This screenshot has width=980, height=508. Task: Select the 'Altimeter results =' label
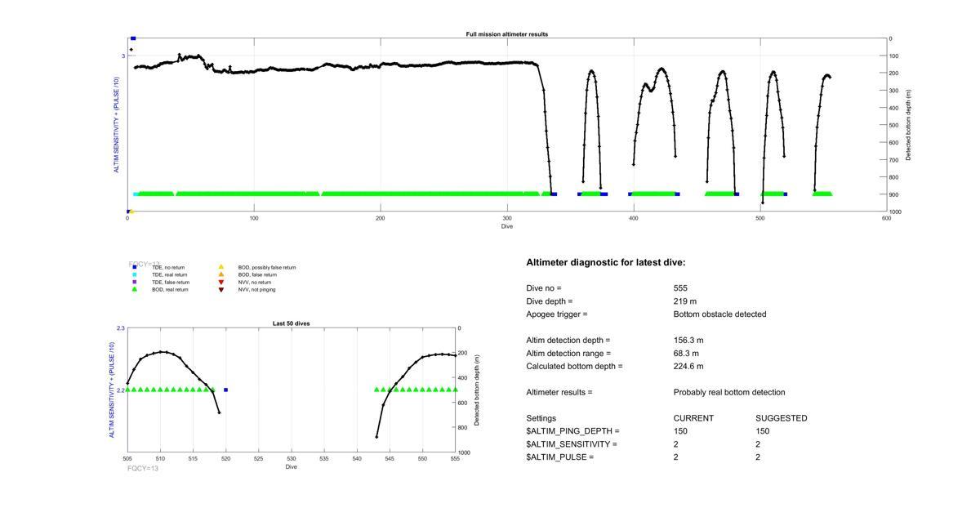[x=559, y=393]
